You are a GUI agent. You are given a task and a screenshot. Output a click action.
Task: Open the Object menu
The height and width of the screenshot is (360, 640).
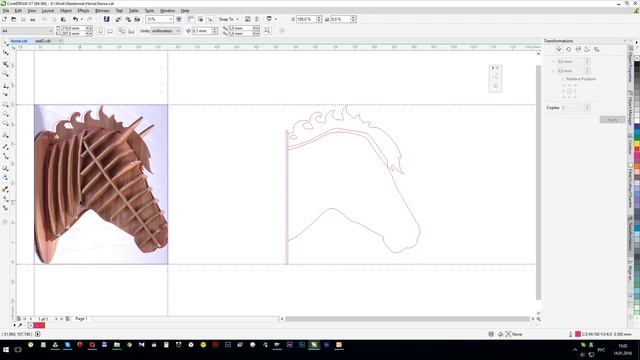(x=65, y=11)
